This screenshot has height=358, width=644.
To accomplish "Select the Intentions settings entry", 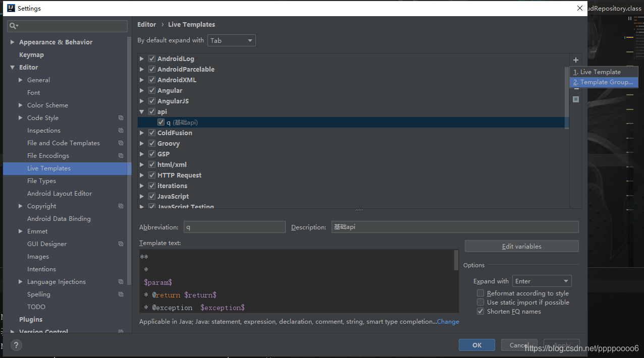I will point(41,269).
